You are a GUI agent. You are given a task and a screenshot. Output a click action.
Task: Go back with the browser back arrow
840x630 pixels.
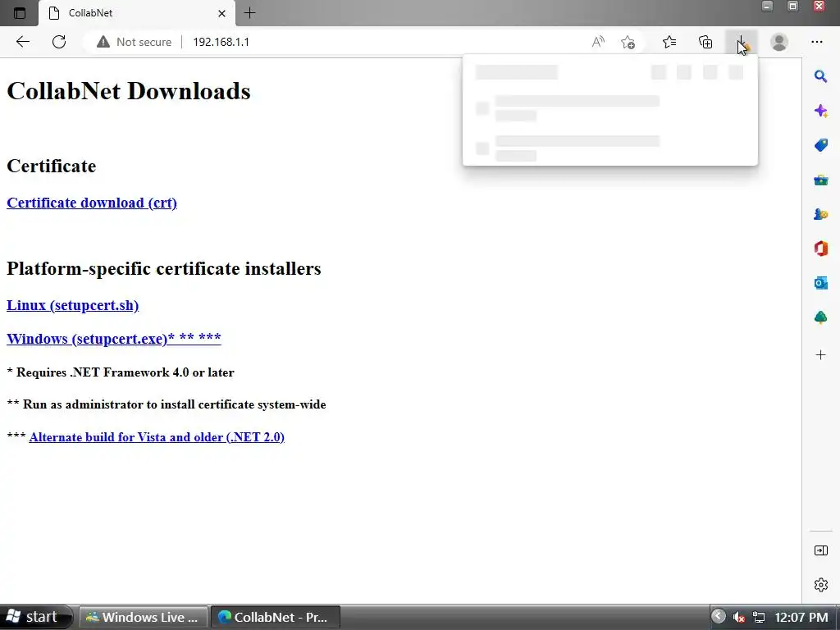[22, 42]
